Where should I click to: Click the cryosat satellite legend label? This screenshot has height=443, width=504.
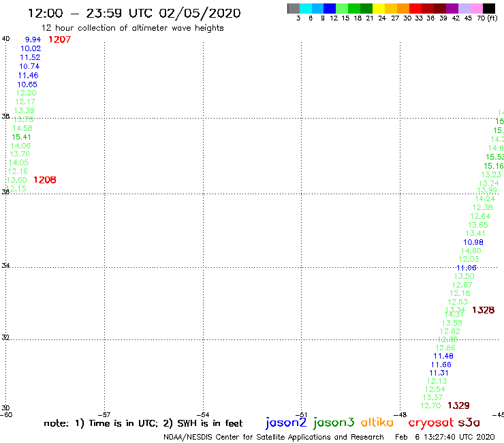pos(431,423)
